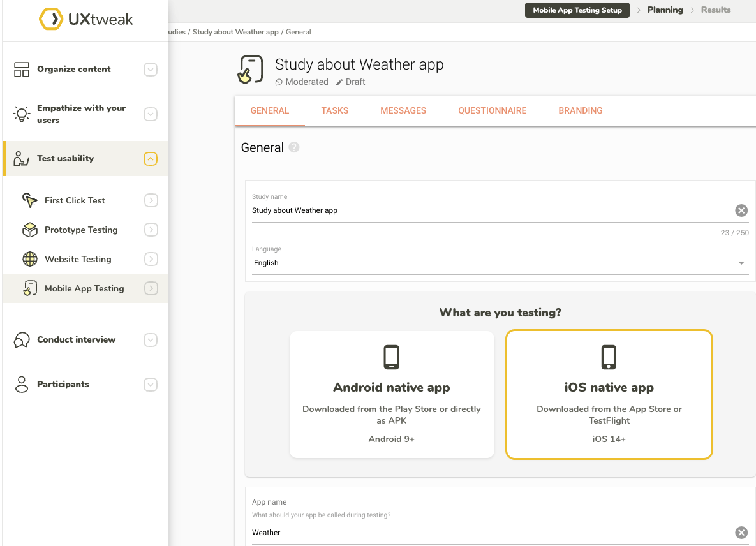The height and width of the screenshot is (546, 756).
Task: Click the Prototype Testing box icon
Action: click(30, 230)
